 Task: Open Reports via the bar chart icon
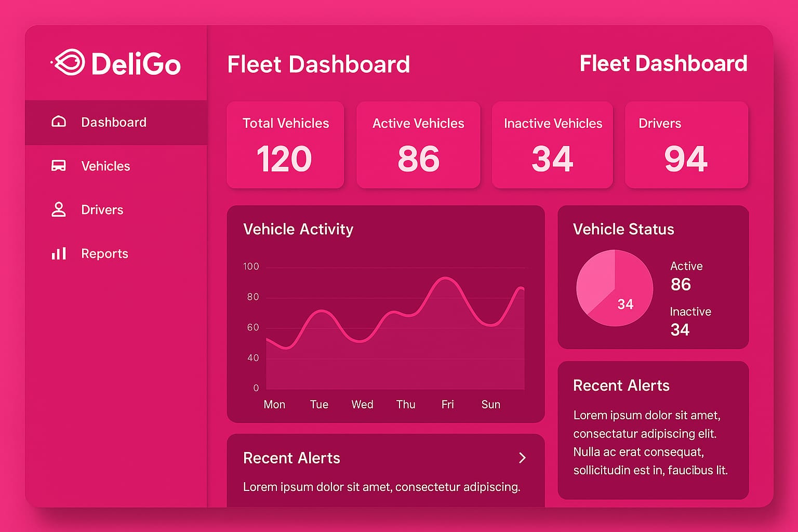58,253
